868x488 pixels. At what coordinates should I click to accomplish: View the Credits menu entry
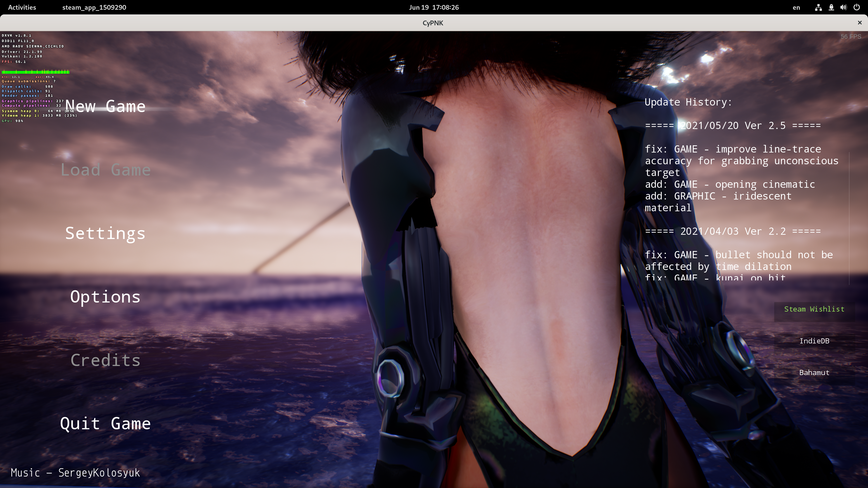105,360
